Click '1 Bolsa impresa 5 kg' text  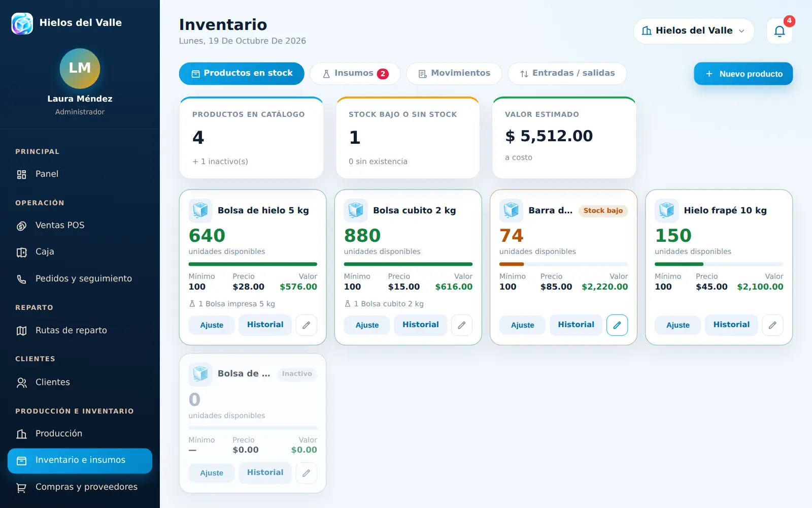[x=236, y=304]
